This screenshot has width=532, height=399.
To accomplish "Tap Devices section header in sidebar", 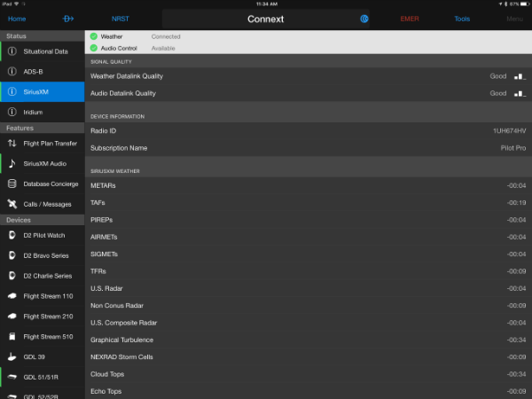I will pos(42,220).
